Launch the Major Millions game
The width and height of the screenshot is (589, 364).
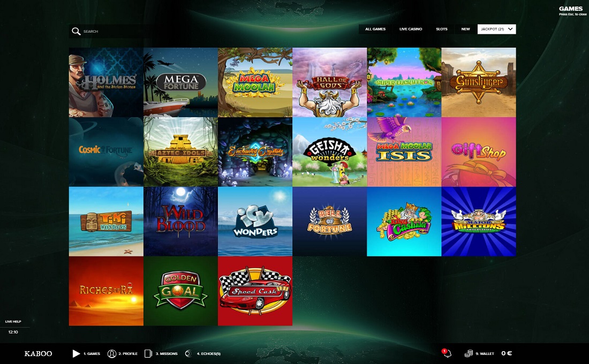[479, 221]
